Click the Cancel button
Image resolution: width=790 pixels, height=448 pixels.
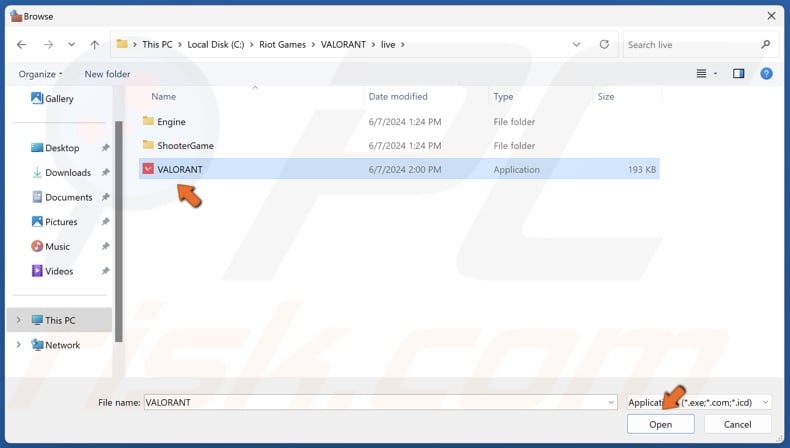tap(738, 424)
